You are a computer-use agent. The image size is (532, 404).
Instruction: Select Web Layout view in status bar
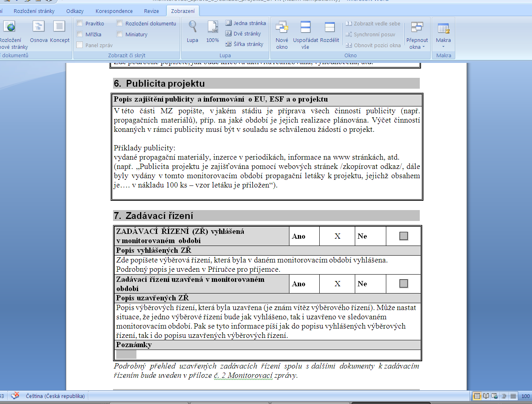[x=494, y=396]
